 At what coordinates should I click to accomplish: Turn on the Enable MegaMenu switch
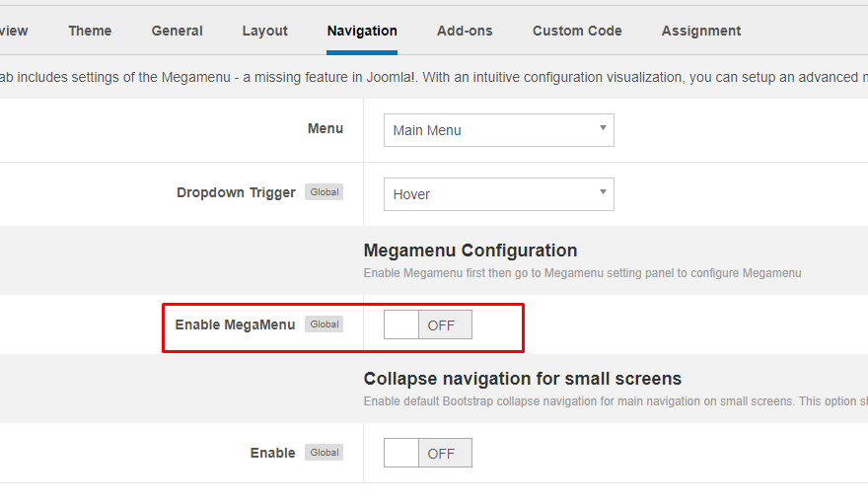tap(428, 324)
